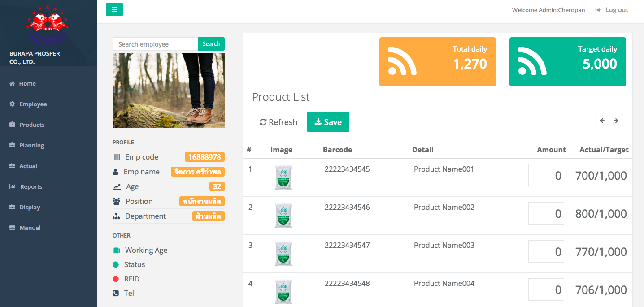
Task: Toggle sidebar with the hamburger menu button
Action: click(114, 9)
